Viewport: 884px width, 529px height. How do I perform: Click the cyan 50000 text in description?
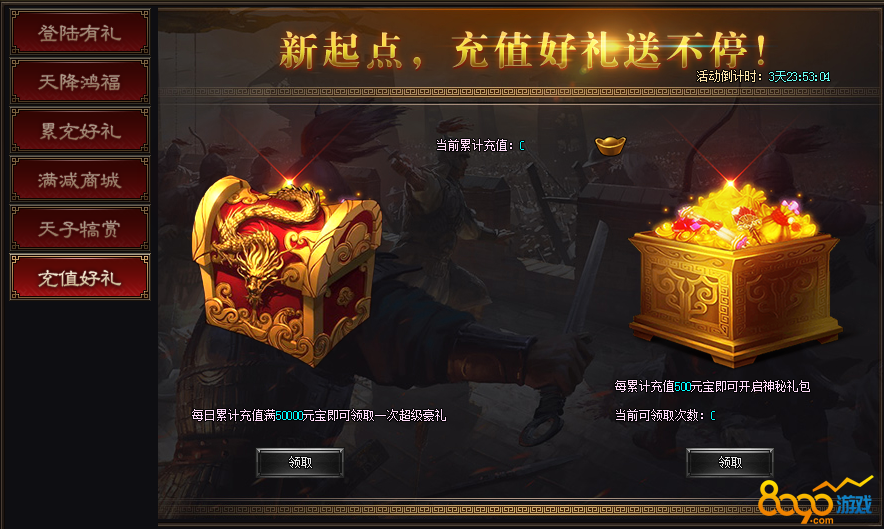click(289, 416)
